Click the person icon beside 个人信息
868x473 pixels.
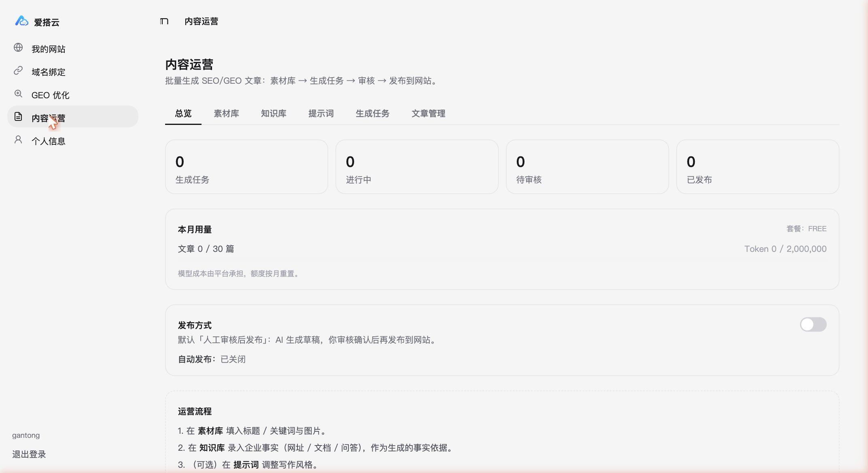point(18,140)
